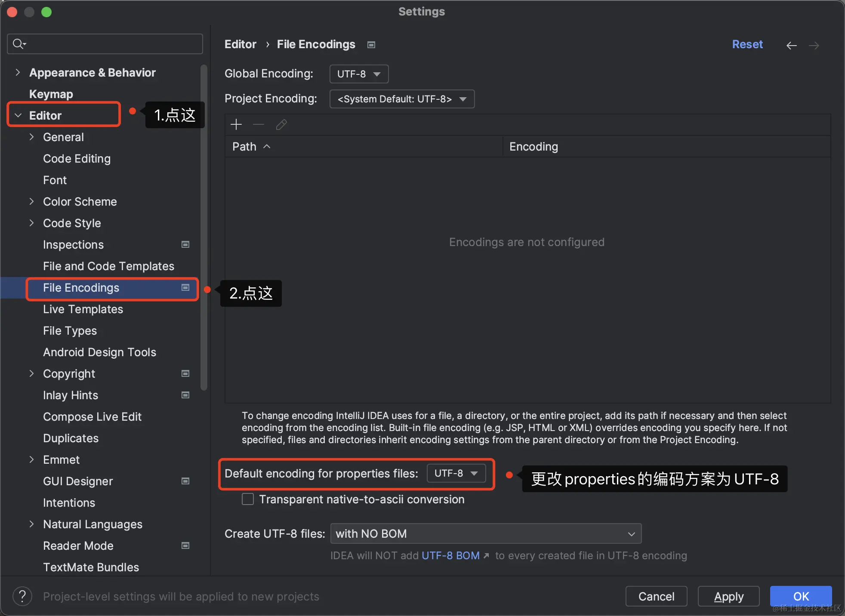Image resolution: width=845 pixels, height=616 pixels.
Task: Click the edit pencil icon
Action: pos(281,125)
